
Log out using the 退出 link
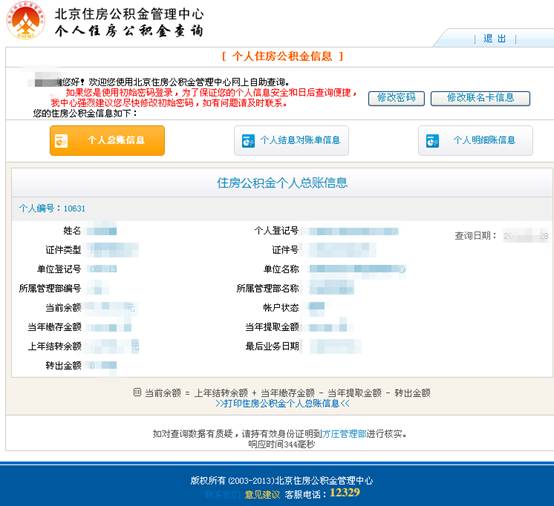coord(494,39)
